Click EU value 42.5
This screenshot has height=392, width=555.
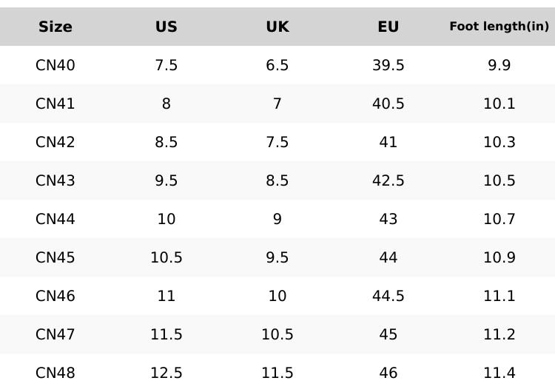(x=388, y=180)
